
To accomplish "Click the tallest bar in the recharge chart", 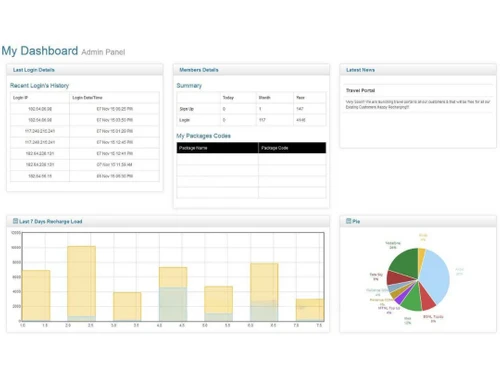I will 81,284.
